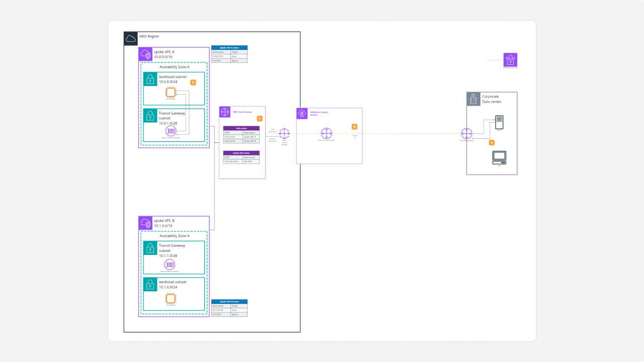The image size is (644, 362).
Task: Click the workload subnet 10.0.0.0/24 lock icon
Action: 149,79
